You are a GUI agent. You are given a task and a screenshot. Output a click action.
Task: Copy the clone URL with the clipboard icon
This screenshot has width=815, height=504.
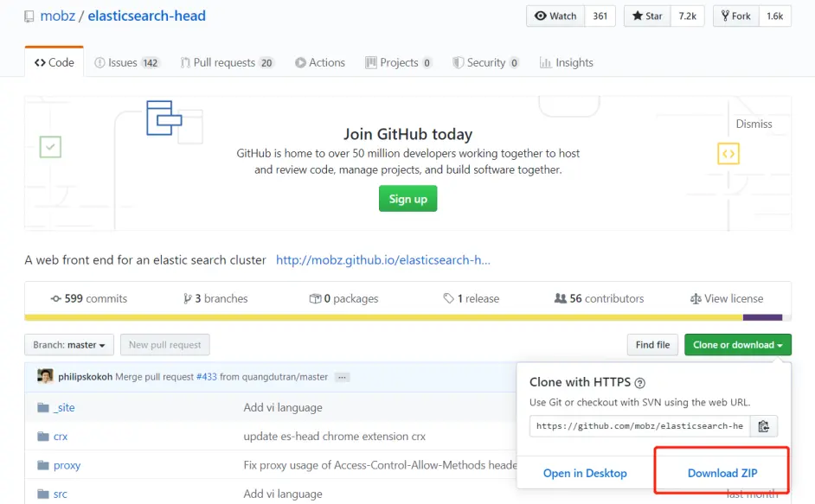point(764,426)
